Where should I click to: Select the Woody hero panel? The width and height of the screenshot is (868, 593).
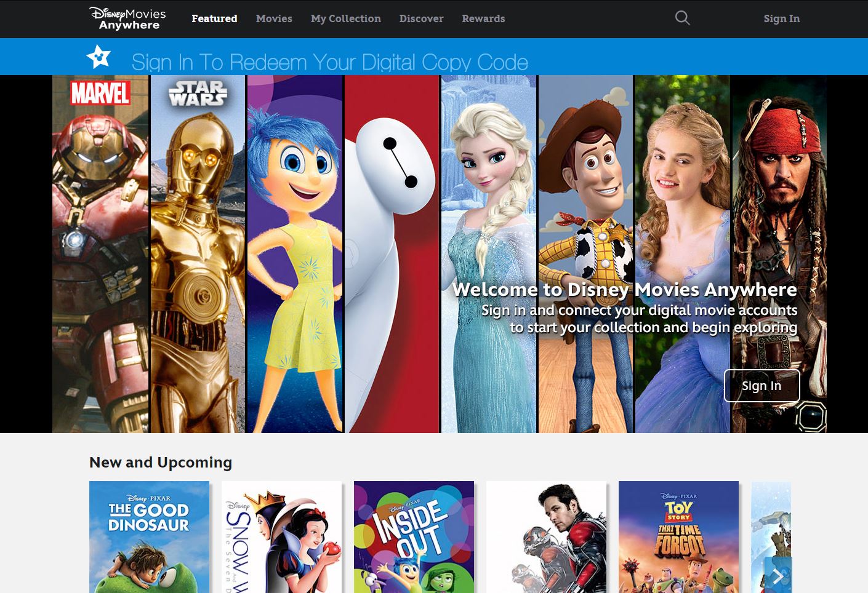pyautogui.click(x=585, y=254)
